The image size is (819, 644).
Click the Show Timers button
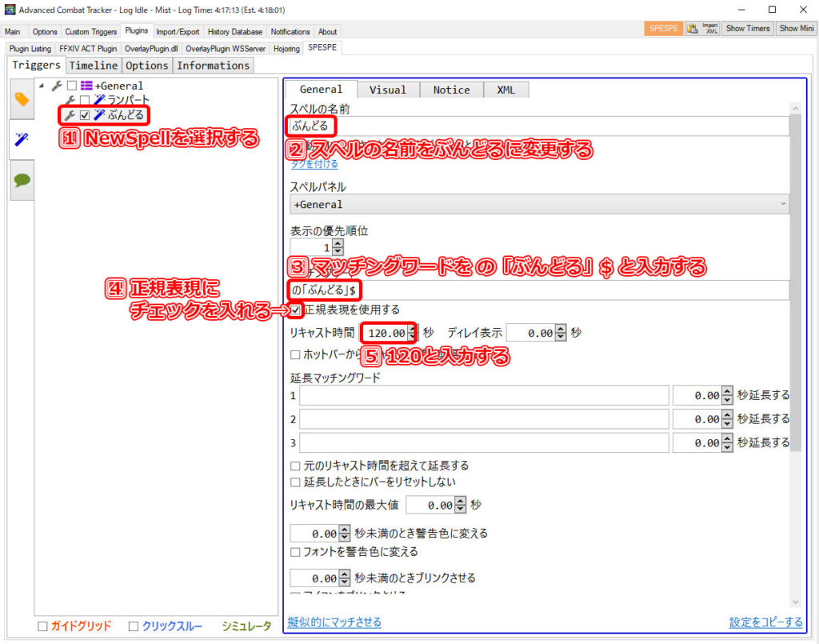[x=748, y=29]
